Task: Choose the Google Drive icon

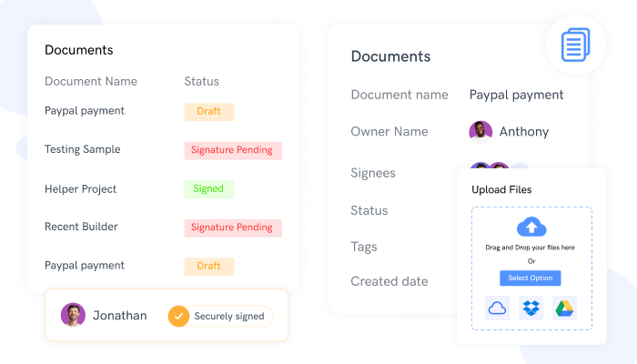Action: coord(564,307)
